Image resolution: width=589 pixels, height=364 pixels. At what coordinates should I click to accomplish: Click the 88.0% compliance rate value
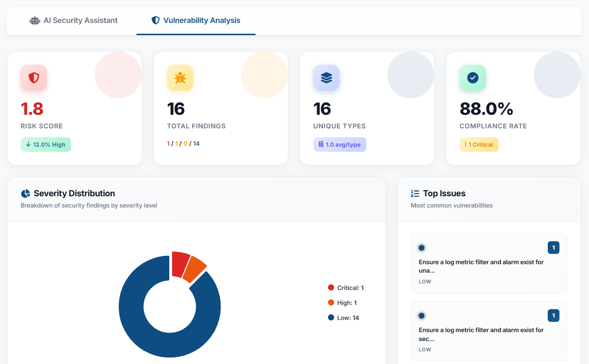click(x=486, y=109)
